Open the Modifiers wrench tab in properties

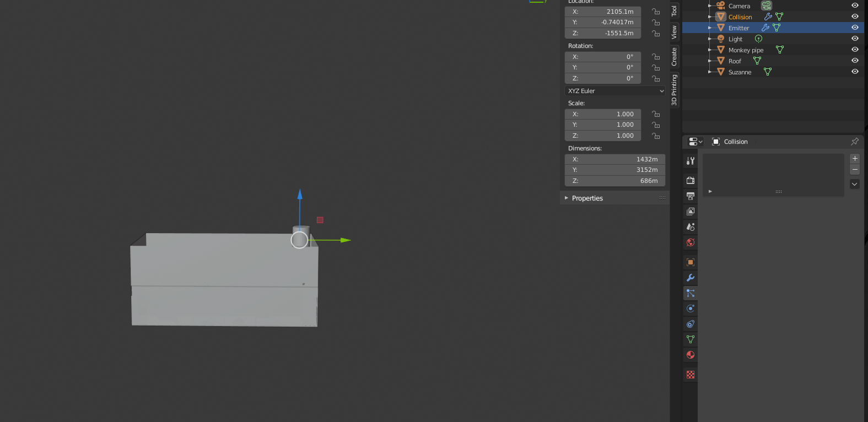click(691, 278)
